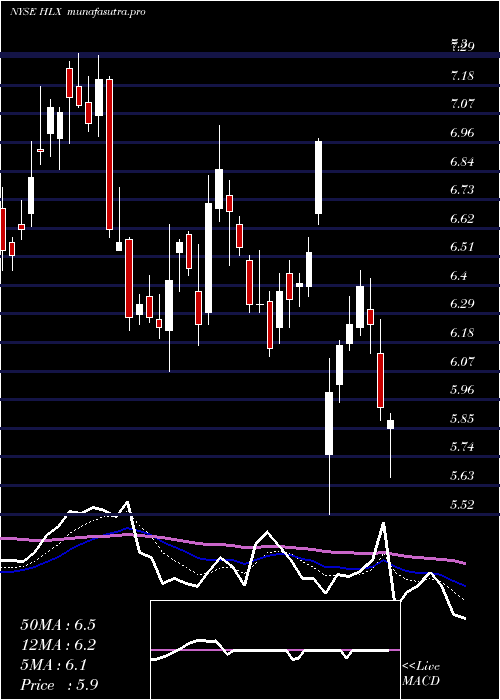Select the 6.62 price axis label
This screenshot has width=500, height=700.
[x=462, y=218]
